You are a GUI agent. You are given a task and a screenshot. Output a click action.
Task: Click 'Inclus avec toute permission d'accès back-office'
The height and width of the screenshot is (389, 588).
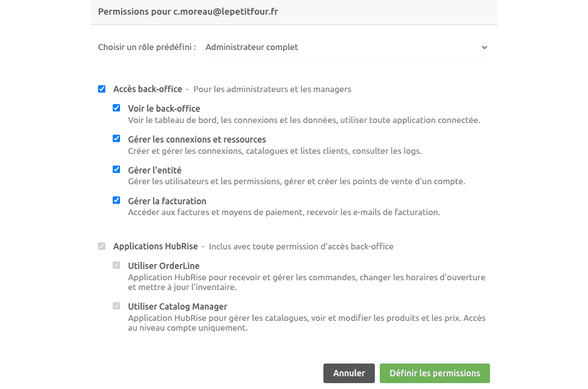coord(301,247)
